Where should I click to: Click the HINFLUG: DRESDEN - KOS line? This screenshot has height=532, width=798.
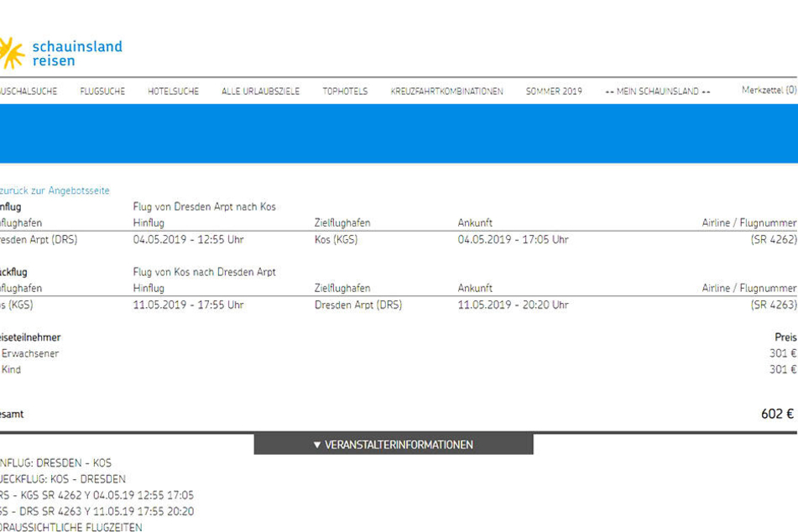point(55,462)
